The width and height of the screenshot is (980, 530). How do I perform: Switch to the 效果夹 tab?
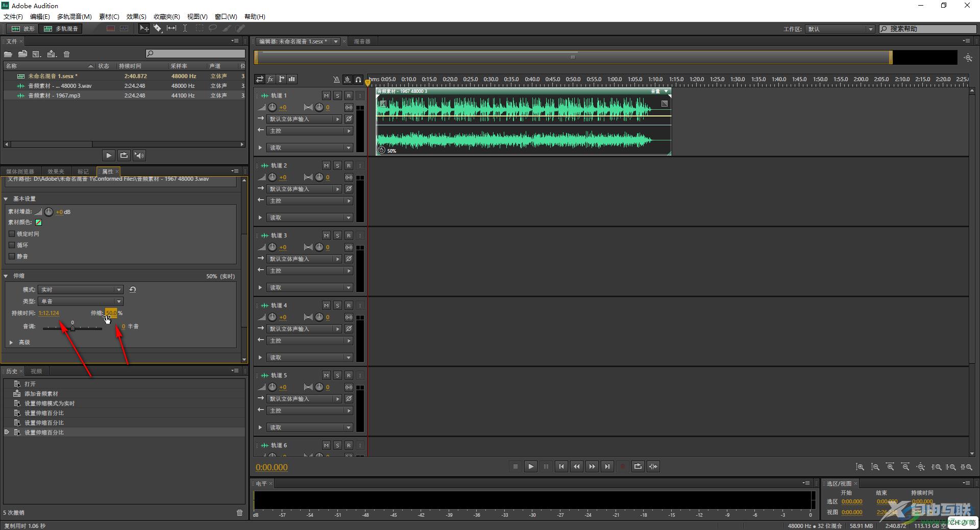click(56, 172)
